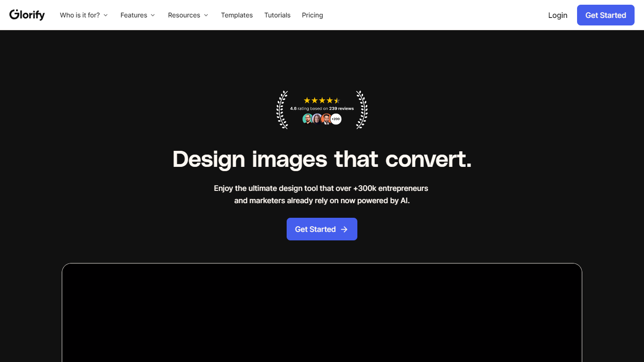Screen dimensions: 644x362
Task: Click the first gold rating star
Action: click(307, 100)
